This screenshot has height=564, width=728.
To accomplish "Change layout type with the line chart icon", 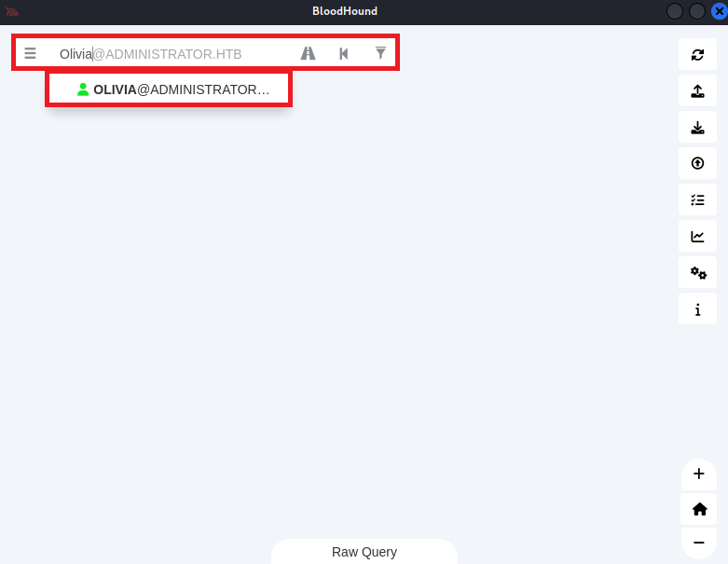I will (697, 236).
